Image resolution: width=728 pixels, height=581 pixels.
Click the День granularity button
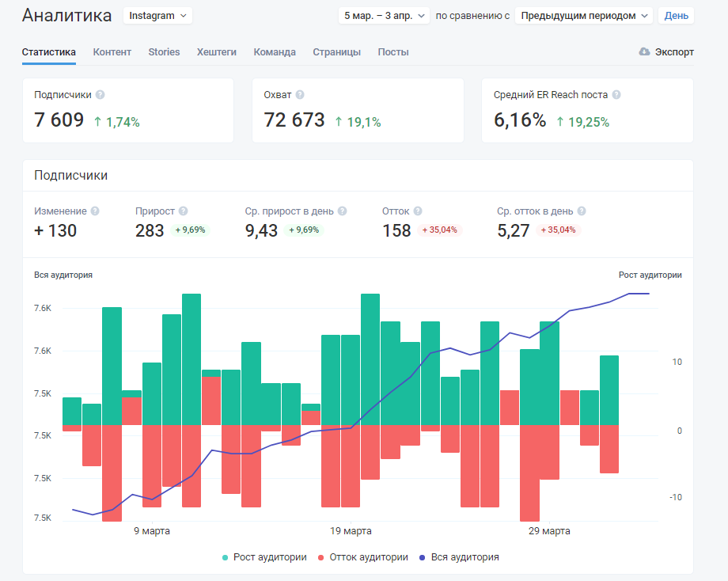(676, 16)
